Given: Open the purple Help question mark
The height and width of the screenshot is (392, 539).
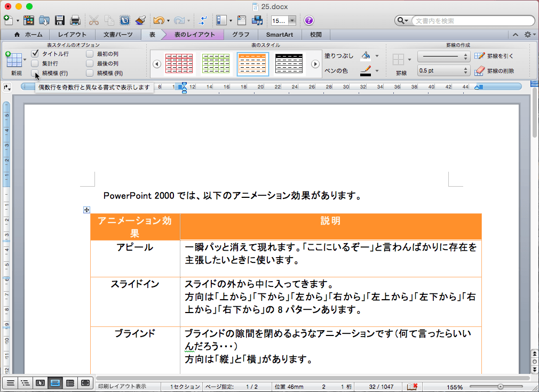Looking at the screenshot, I should 309,21.
